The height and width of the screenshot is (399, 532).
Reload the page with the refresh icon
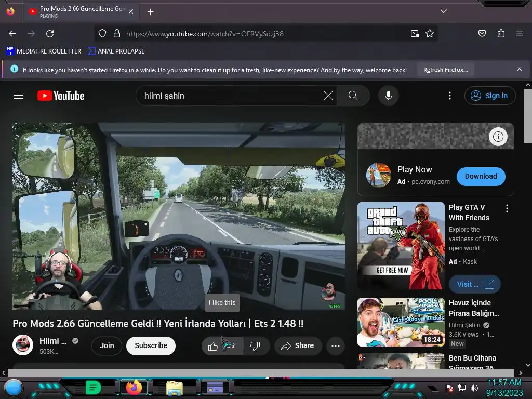point(50,34)
